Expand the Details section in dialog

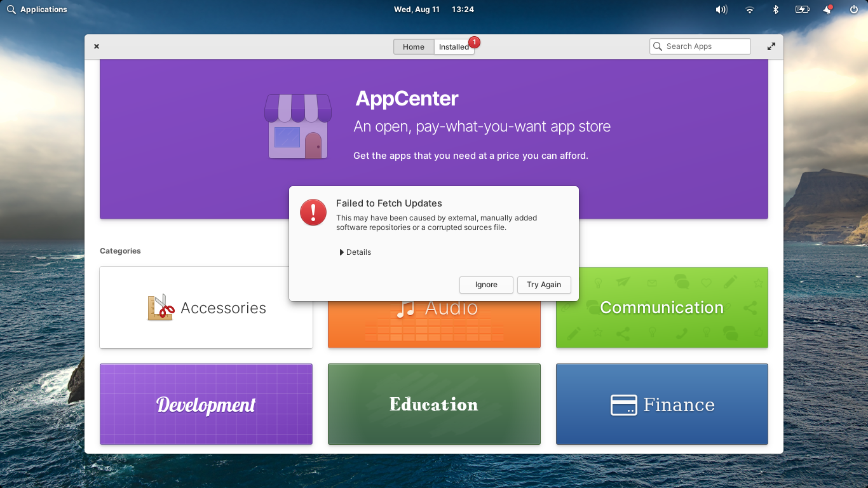point(355,252)
